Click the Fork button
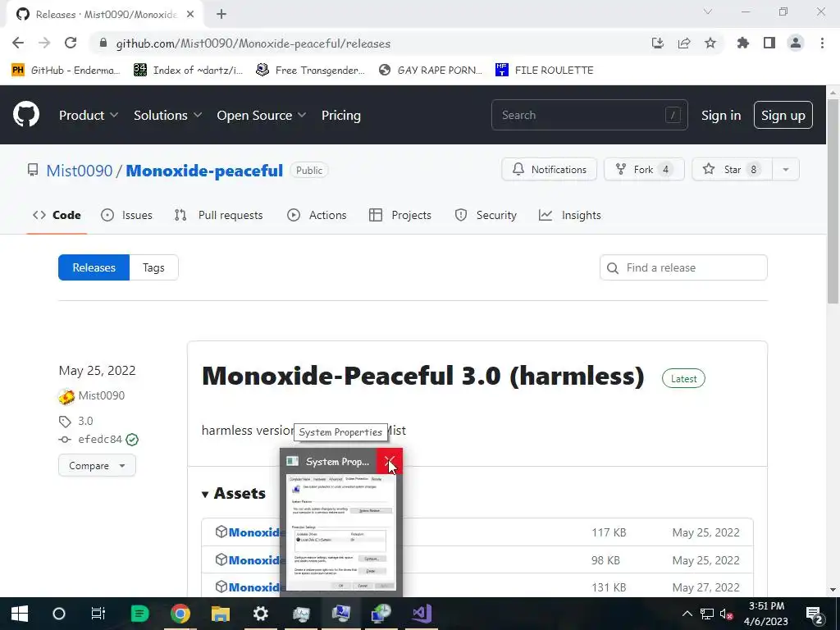The height and width of the screenshot is (630, 840). tap(644, 169)
